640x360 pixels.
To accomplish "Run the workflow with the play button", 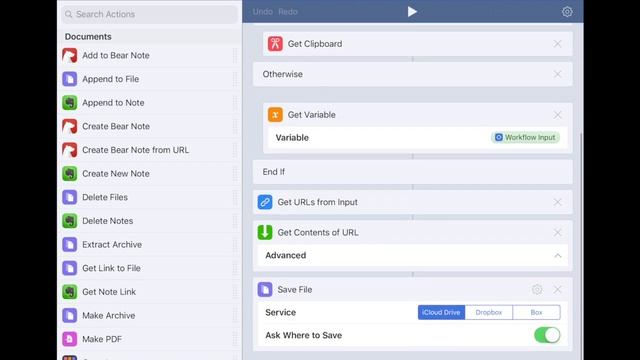I will (412, 12).
